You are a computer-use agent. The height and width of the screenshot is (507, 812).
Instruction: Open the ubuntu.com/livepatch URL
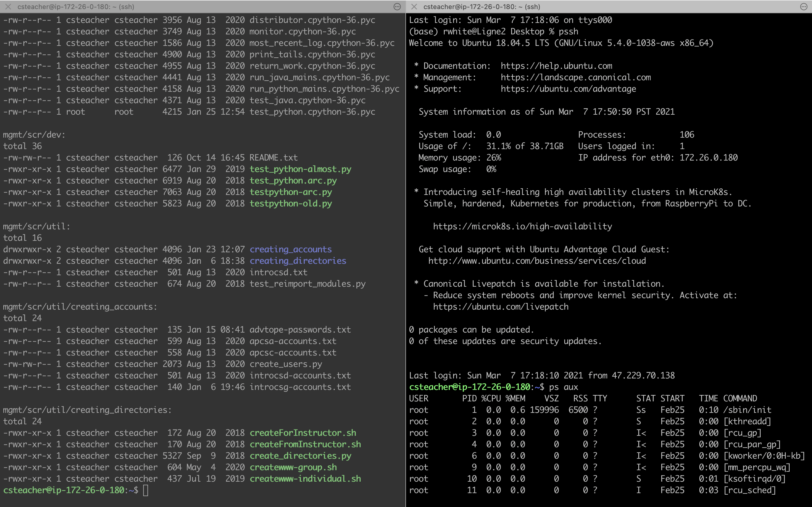[x=500, y=307]
